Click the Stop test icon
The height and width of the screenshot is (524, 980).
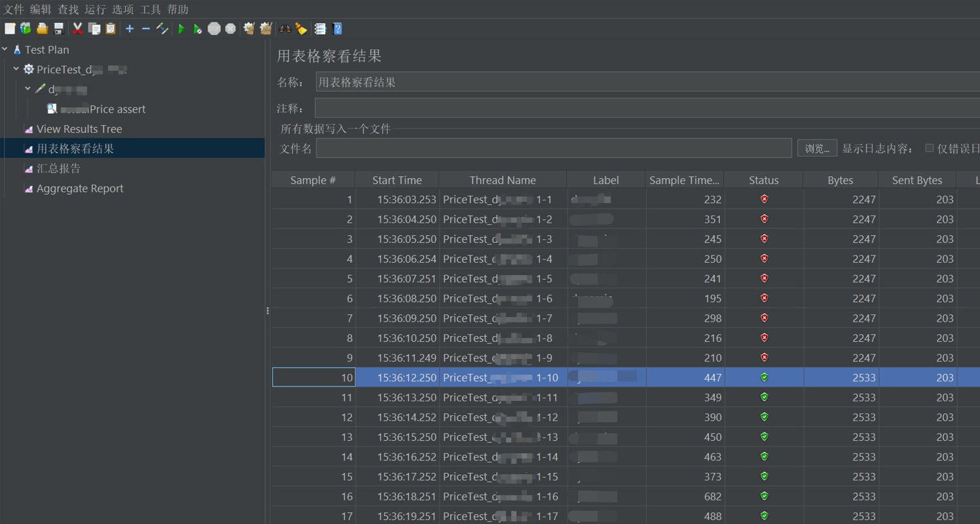click(214, 29)
